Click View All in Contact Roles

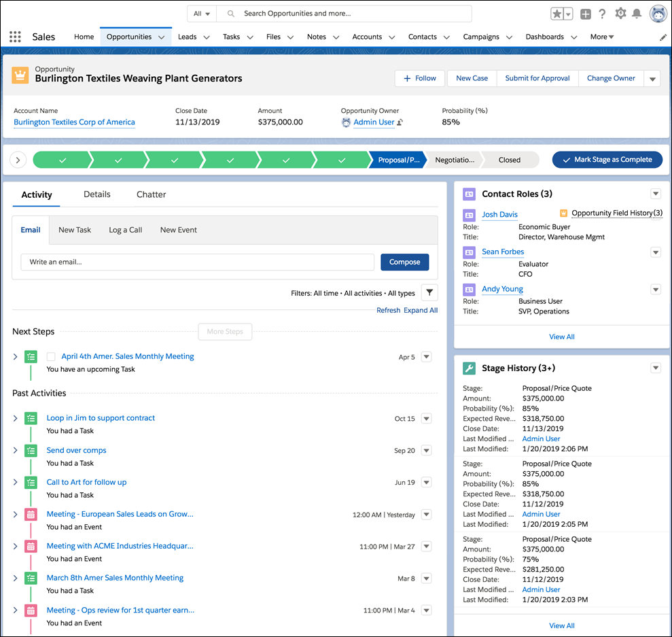tap(562, 337)
